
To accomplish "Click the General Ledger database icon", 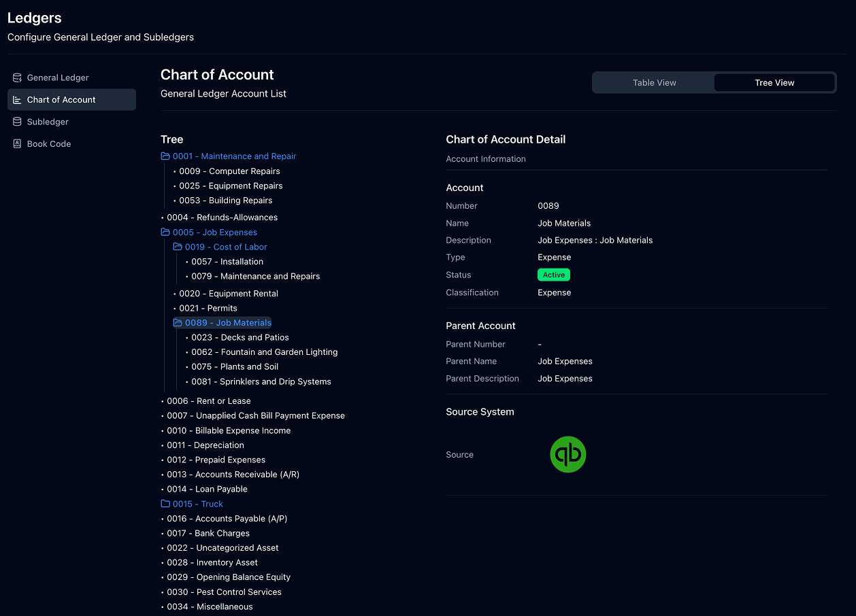I will click(17, 78).
